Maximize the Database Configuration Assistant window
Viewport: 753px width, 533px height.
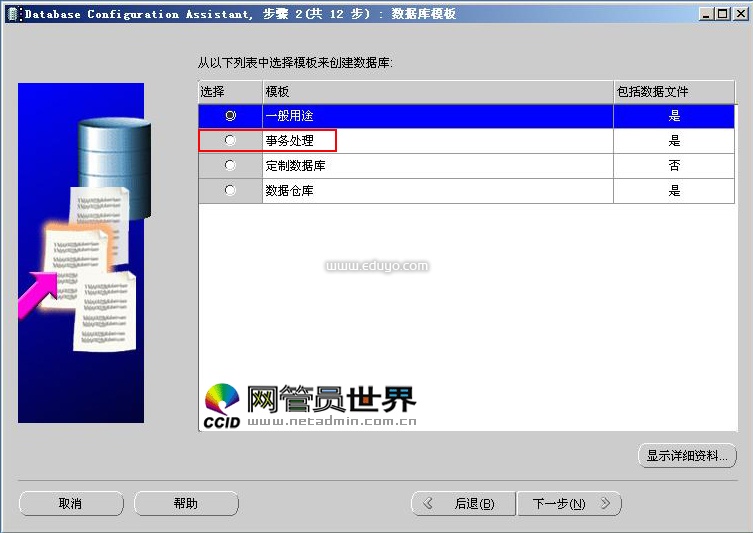coord(722,14)
